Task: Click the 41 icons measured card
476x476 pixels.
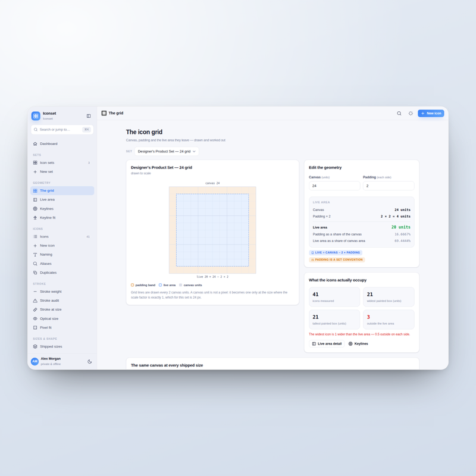Action: (x=334, y=297)
